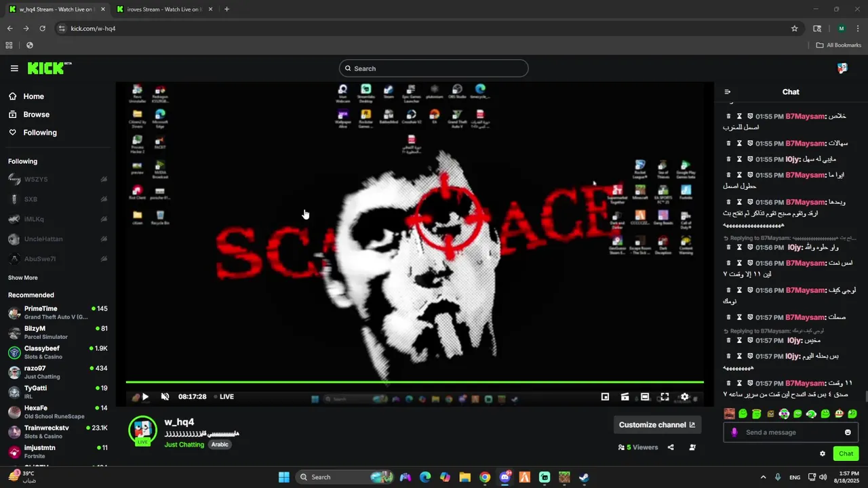Open recommended channel PrimeTime
The width and height of the screenshot is (868, 488).
click(x=58, y=312)
